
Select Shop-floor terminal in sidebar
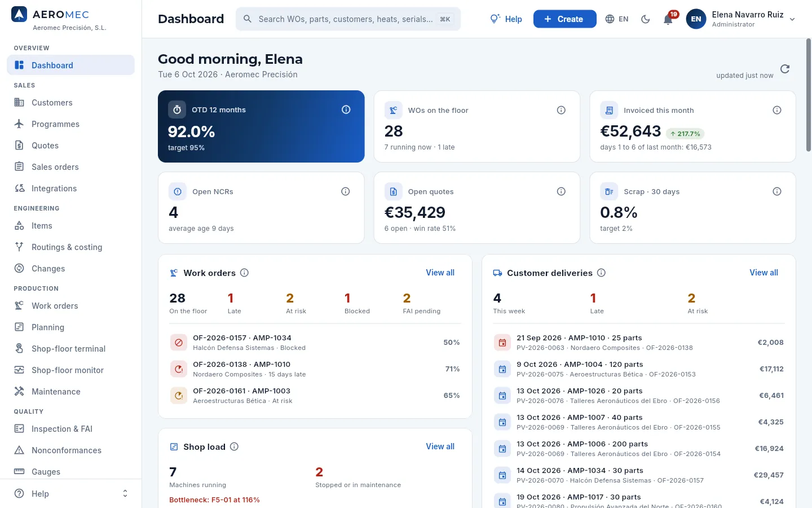click(71, 349)
